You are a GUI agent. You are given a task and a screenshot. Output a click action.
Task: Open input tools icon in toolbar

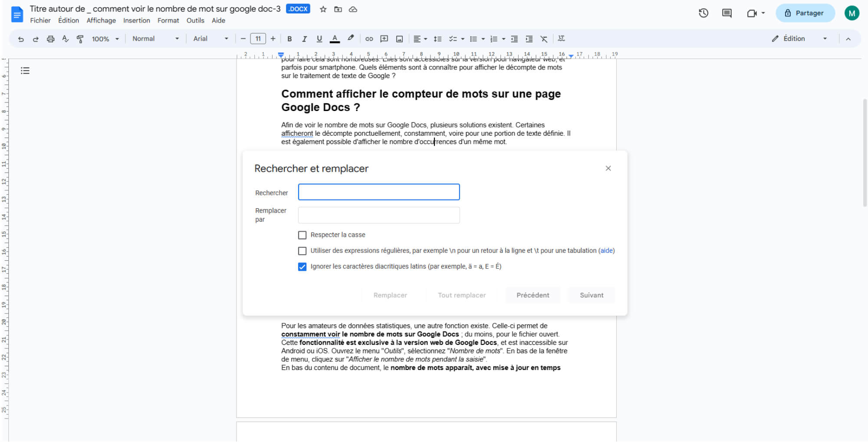(x=561, y=39)
